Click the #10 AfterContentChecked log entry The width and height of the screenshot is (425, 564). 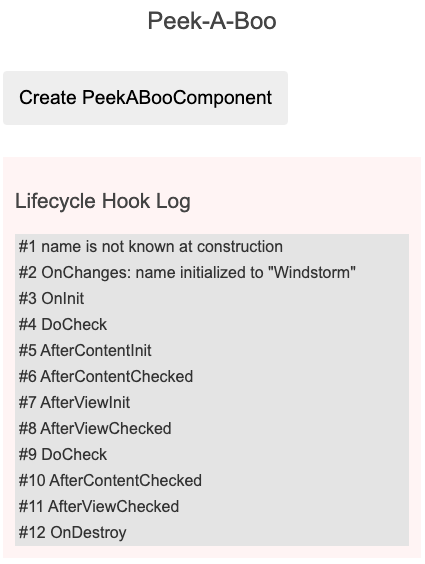[x=110, y=481]
